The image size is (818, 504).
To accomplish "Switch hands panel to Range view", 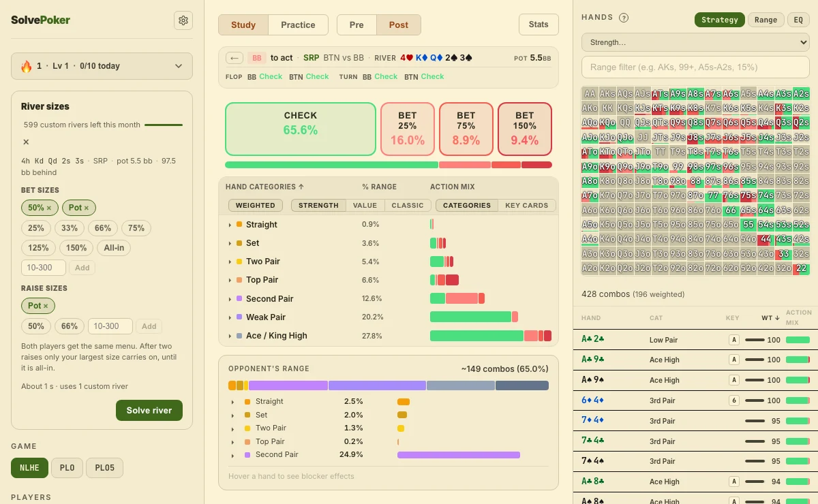I will coord(766,20).
